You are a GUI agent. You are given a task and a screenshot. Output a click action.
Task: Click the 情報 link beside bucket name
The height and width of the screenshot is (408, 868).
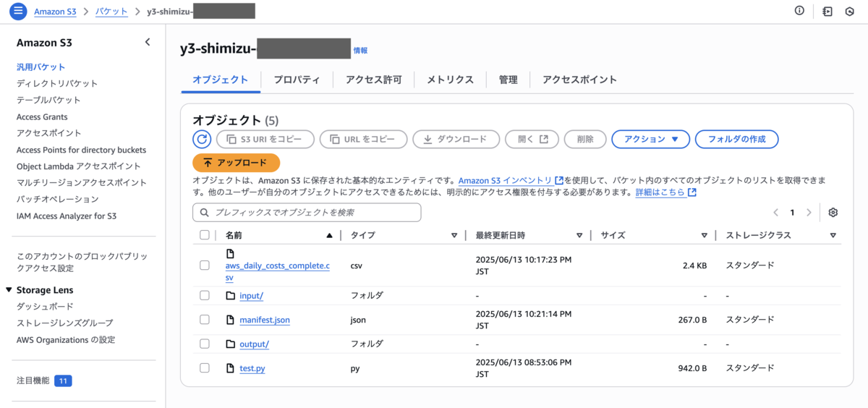point(360,51)
